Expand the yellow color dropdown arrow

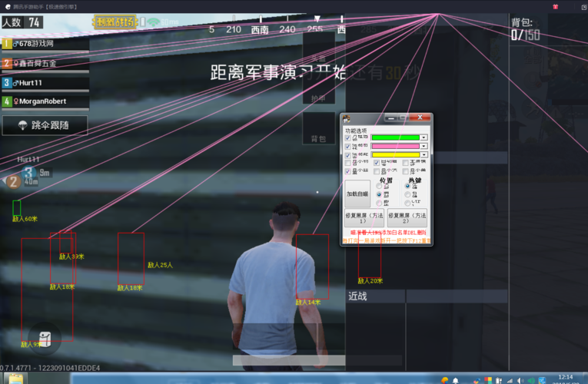click(424, 154)
